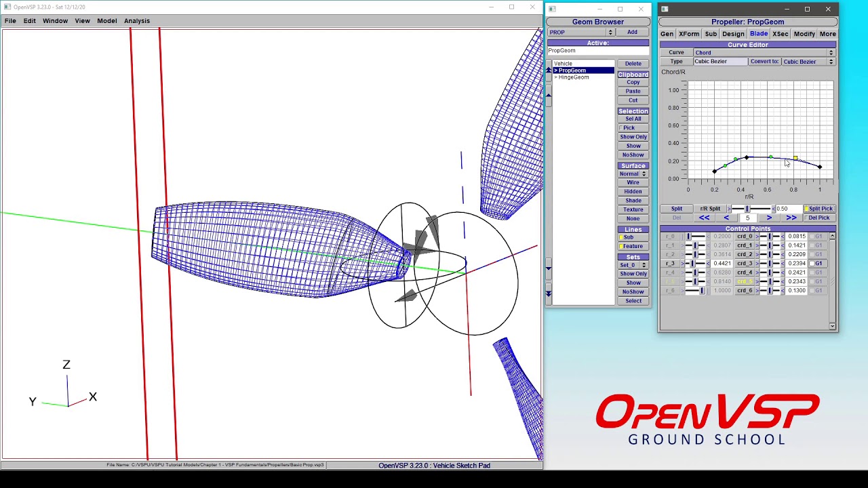
Task: Enable G1 continuity for crd_0
Action: (x=818, y=237)
